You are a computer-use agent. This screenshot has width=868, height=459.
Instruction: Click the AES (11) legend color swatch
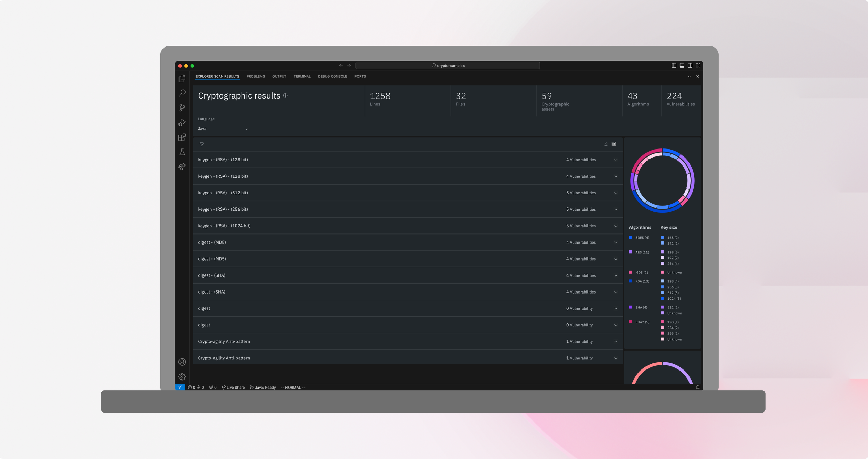(631, 252)
